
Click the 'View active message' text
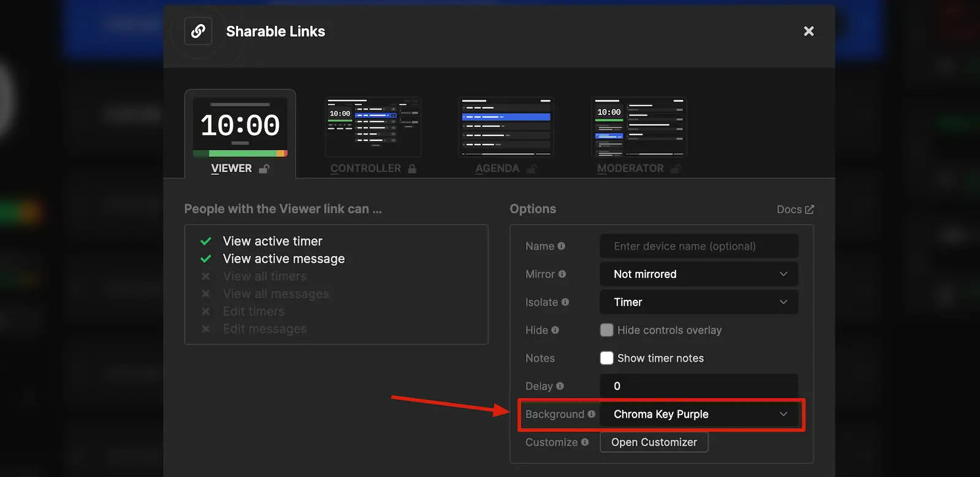(284, 259)
